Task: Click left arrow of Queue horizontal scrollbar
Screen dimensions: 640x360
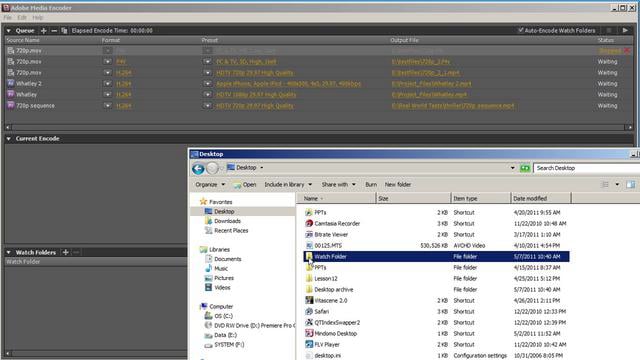Action: coord(8,127)
